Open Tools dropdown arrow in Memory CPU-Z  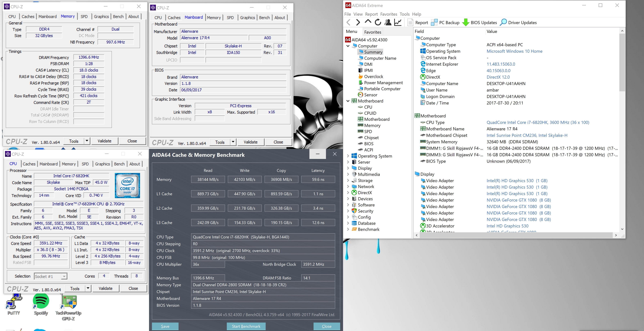pos(87,141)
